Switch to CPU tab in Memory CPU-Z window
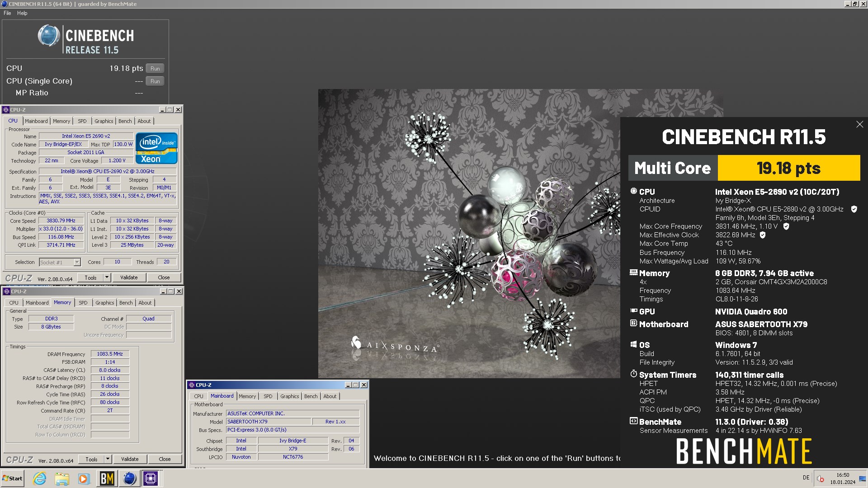This screenshot has height=488, width=868. coord(14,303)
